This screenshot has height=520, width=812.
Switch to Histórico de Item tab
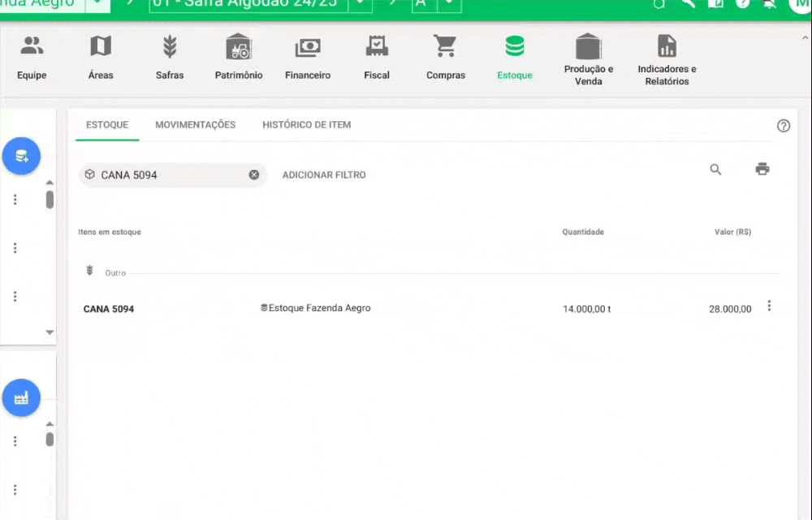click(x=306, y=125)
